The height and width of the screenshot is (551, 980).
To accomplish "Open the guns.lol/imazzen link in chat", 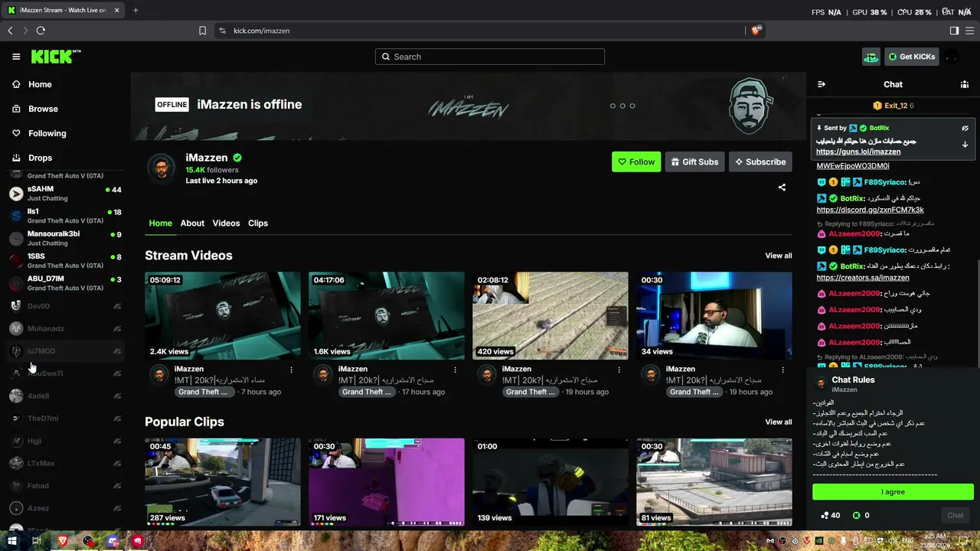I will 858,152.
